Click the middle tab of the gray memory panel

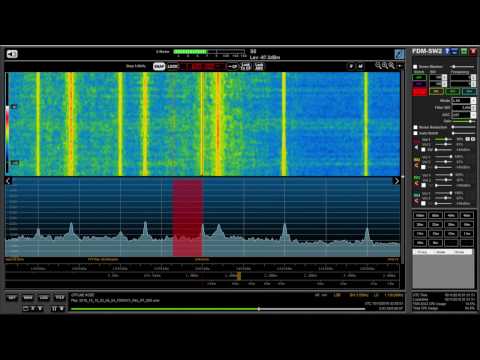pyautogui.click(x=441, y=252)
